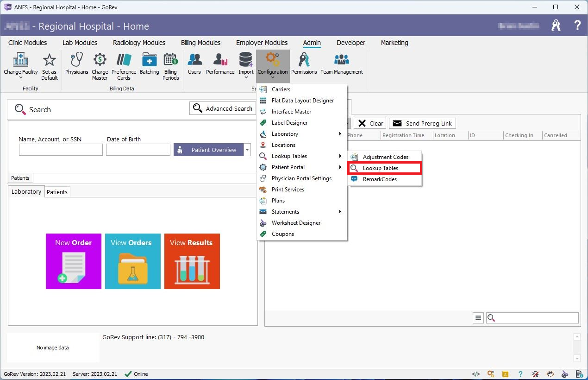Select the inner Patients tab
Viewport: 588px width, 380px height.
click(x=57, y=192)
